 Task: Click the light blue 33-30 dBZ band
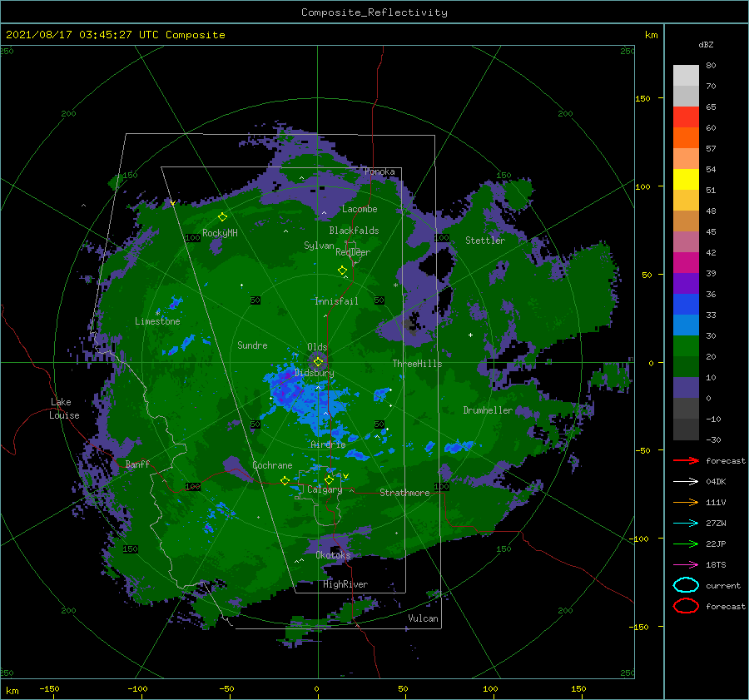[686, 325]
